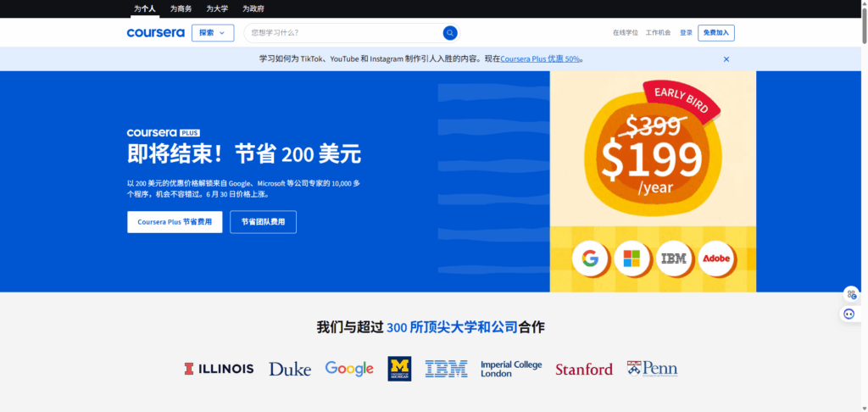The width and height of the screenshot is (868, 412).
Task: Click the Google logo circle in the hero image
Action: click(x=590, y=259)
